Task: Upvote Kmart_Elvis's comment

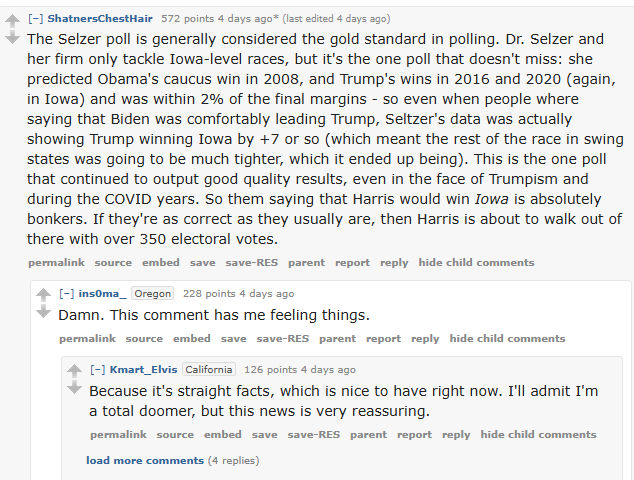Action: click(74, 371)
